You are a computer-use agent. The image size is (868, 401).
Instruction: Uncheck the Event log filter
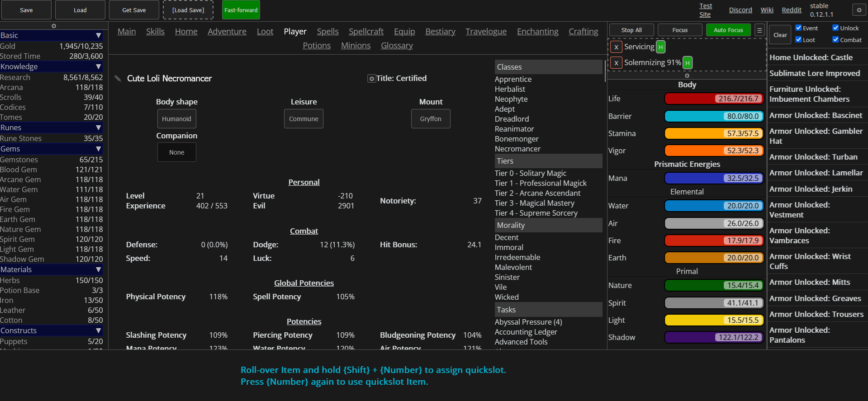[798, 28]
